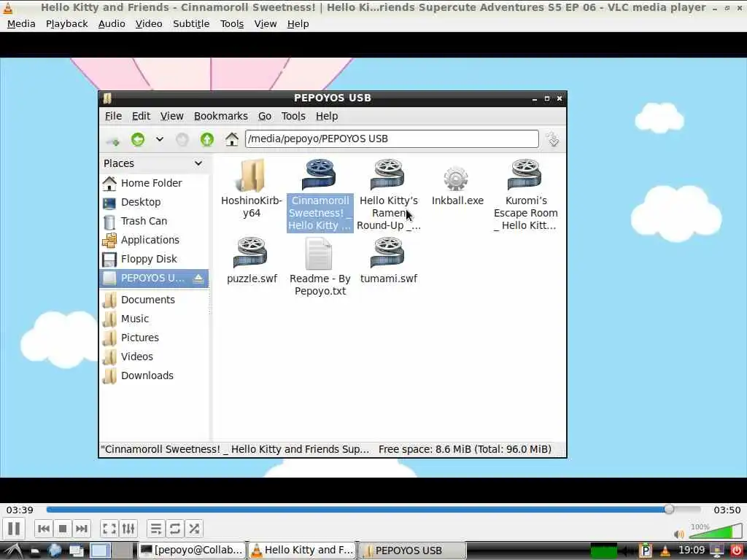
Task: Toggle VLC shuffle/random playback
Action: pos(194,529)
